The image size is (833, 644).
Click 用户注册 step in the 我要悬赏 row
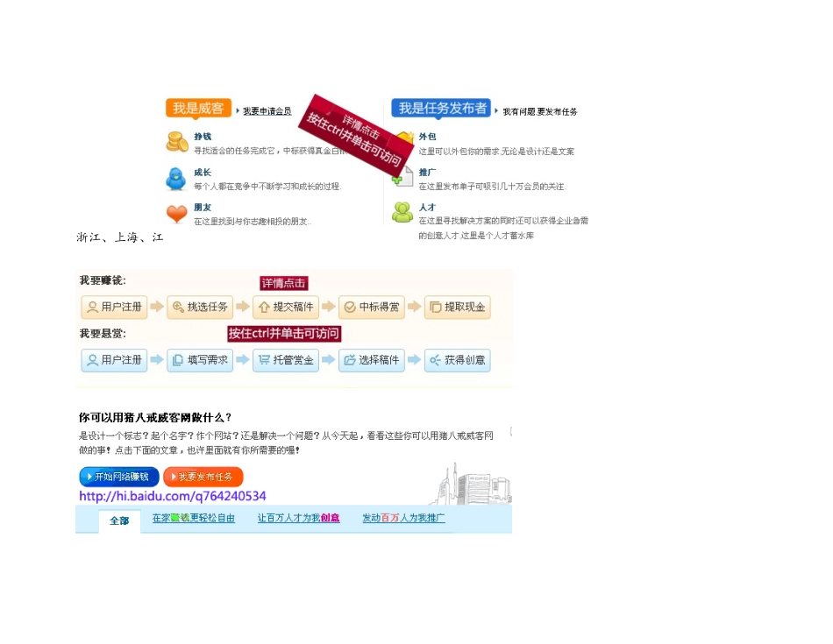pos(114,360)
